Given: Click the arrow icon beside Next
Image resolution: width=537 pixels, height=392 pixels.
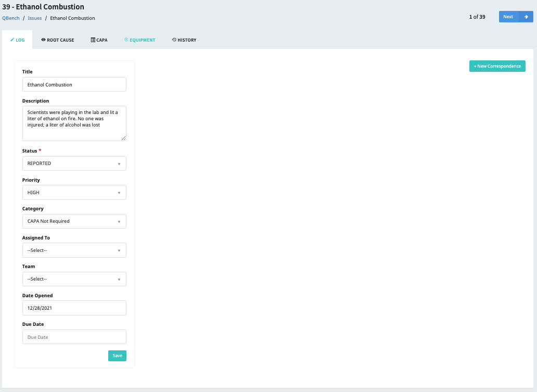Looking at the screenshot, I should tap(526, 17).
